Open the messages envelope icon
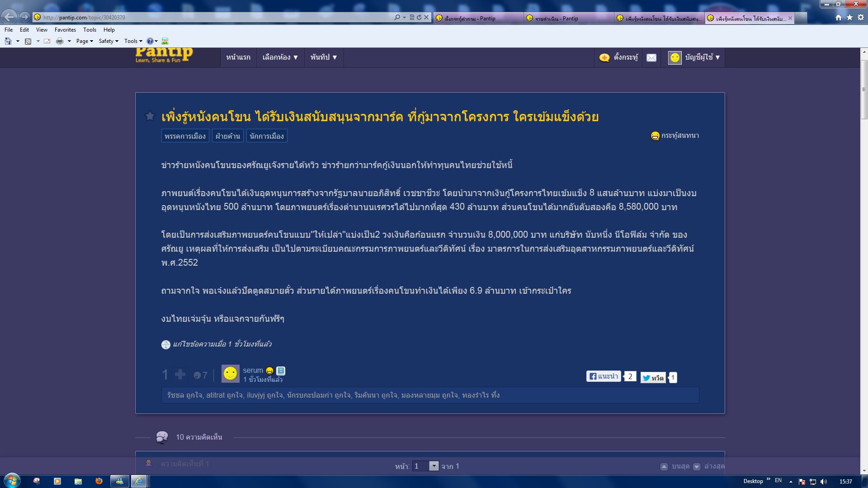This screenshot has height=488, width=868. [x=651, y=57]
